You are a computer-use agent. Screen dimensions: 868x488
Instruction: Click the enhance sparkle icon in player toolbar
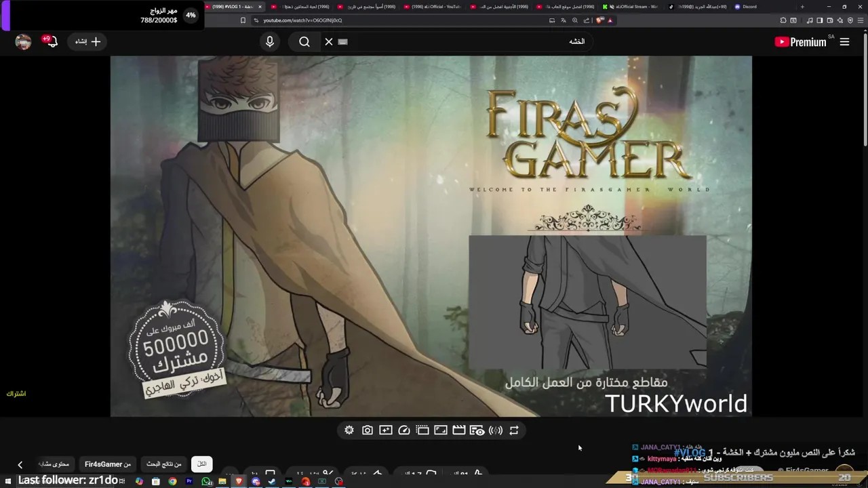(386, 430)
